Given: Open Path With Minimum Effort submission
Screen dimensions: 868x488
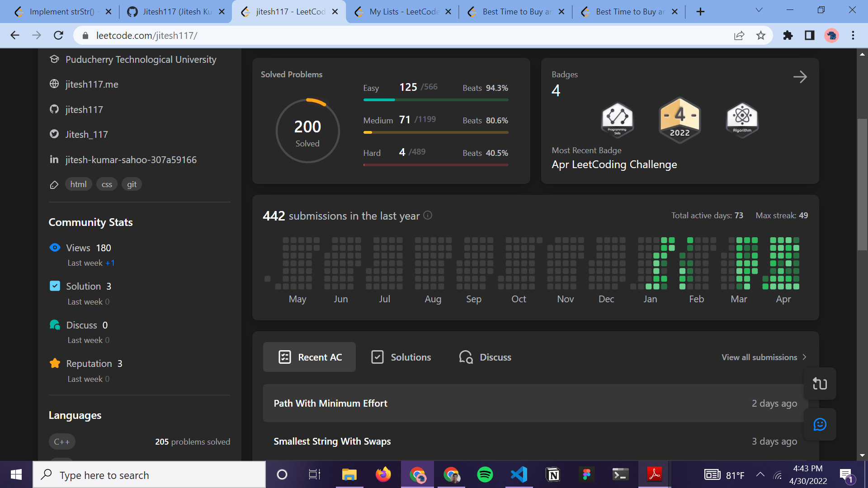Looking at the screenshot, I should tap(330, 403).
